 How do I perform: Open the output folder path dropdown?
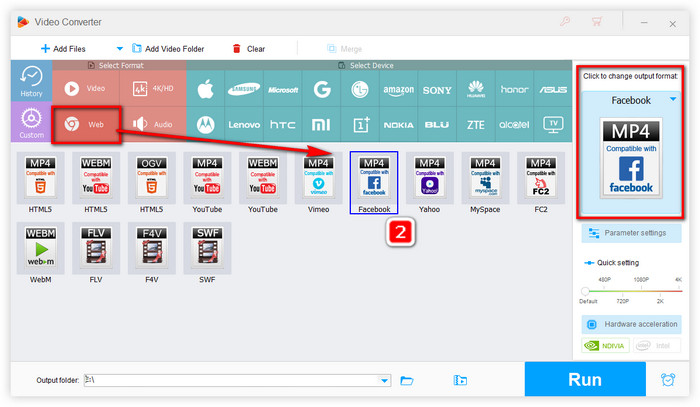point(384,381)
